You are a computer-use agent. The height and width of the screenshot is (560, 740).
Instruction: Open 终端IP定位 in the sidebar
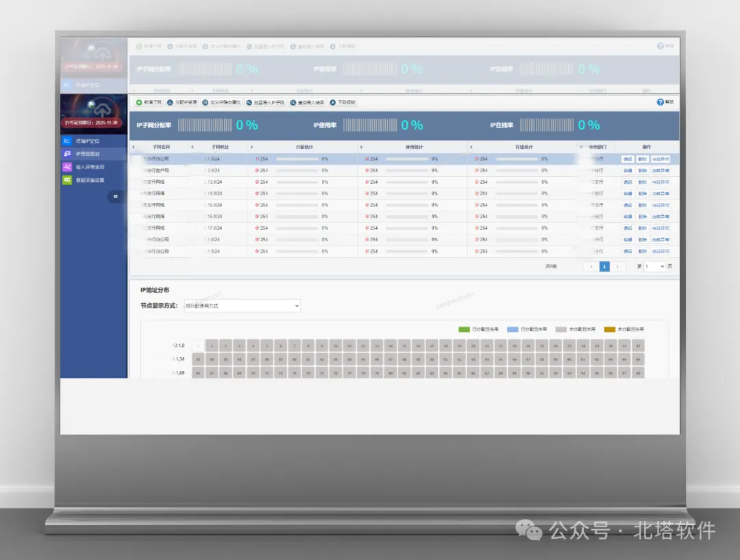[x=93, y=141]
